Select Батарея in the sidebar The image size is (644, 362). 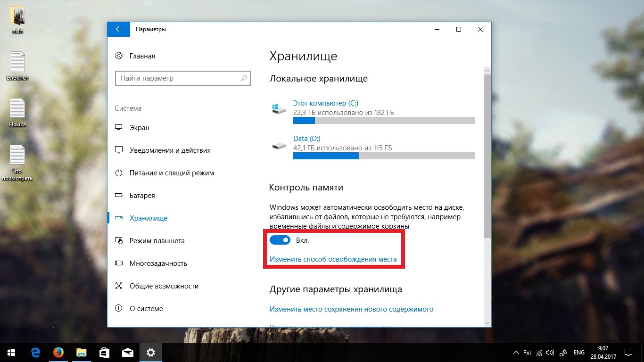point(142,196)
